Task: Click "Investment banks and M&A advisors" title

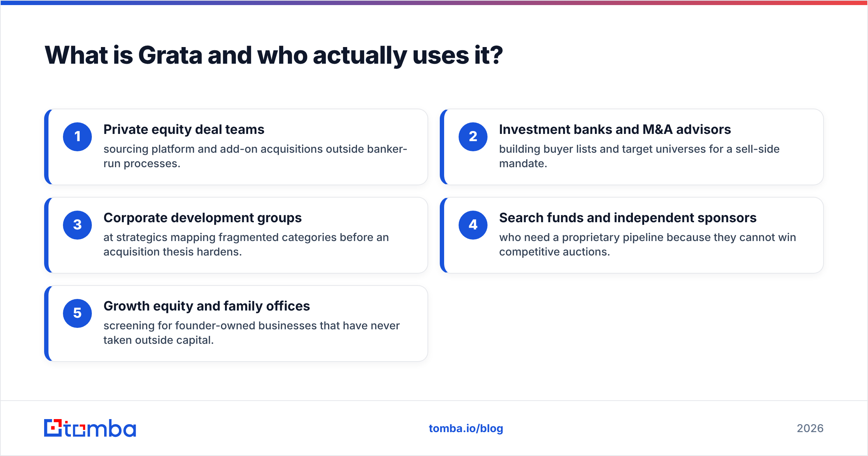Action: [615, 130]
